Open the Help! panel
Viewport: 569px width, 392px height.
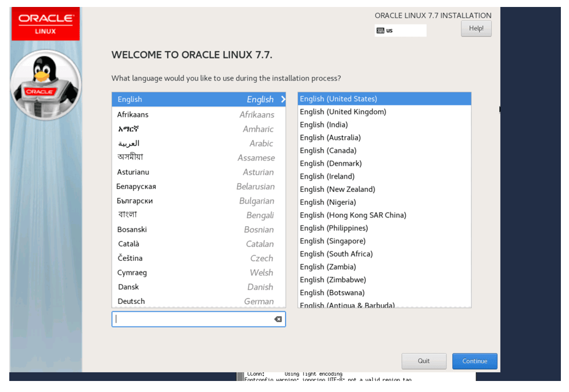click(476, 28)
